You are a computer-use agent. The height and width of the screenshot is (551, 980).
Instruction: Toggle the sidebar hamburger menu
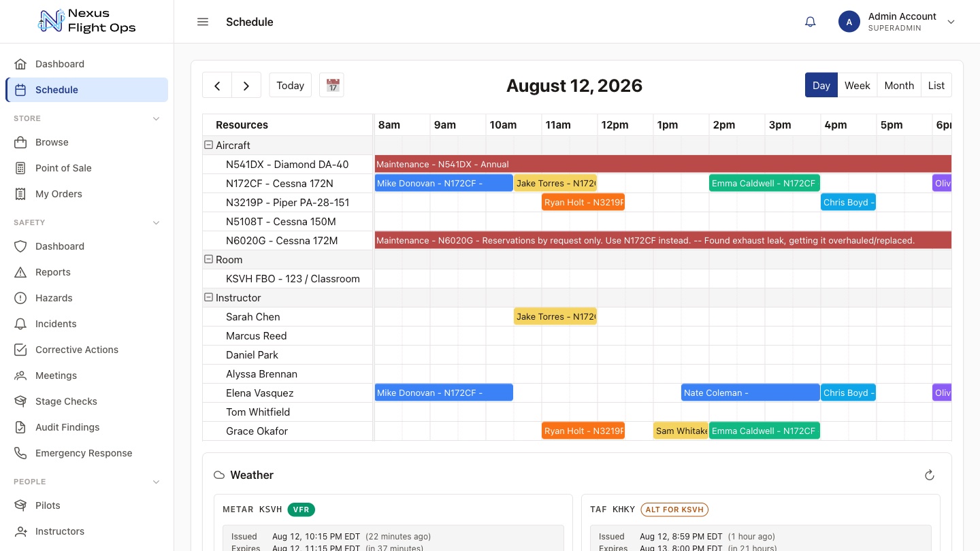point(203,22)
